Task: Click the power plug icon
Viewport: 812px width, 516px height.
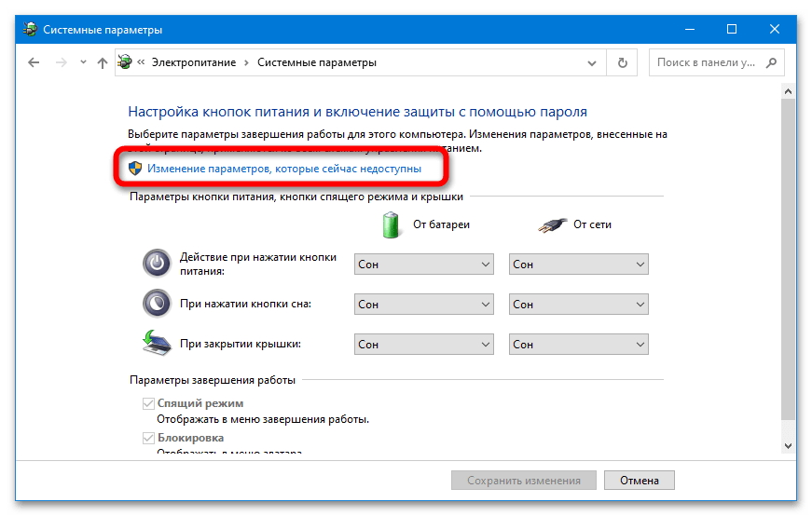Action: [552, 225]
